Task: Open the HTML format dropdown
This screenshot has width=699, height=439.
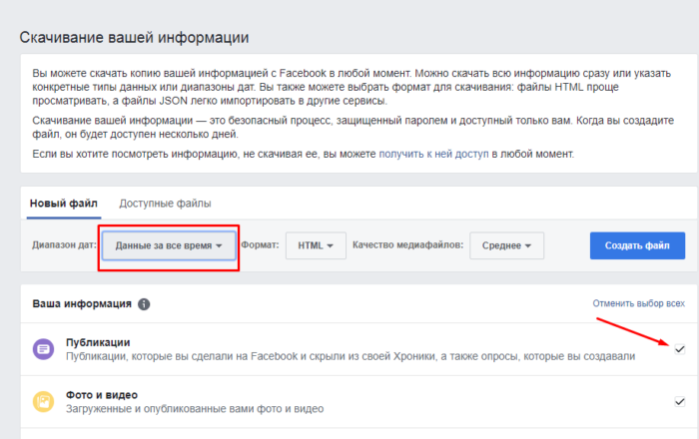Action: pos(316,246)
